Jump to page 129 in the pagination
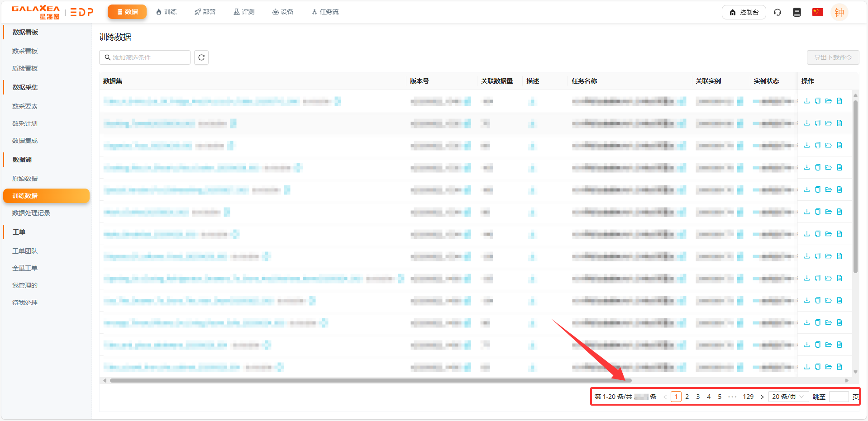The height and width of the screenshot is (421, 868). point(748,397)
